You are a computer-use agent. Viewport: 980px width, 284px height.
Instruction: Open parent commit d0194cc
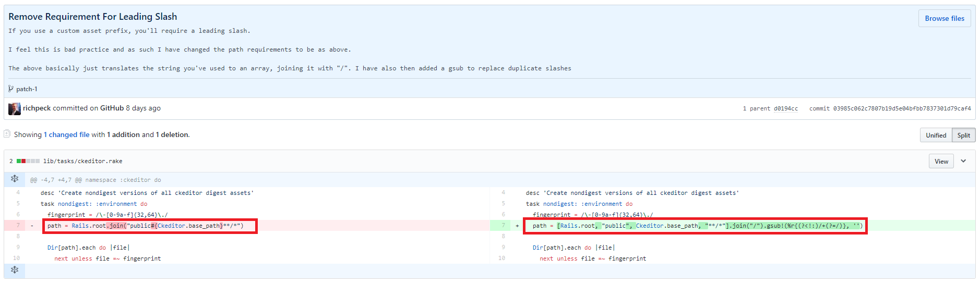tap(785, 108)
